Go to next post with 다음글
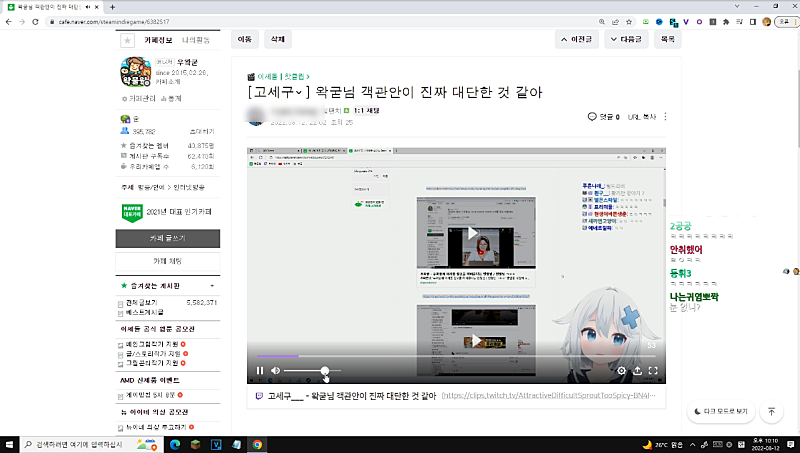 pos(626,40)
